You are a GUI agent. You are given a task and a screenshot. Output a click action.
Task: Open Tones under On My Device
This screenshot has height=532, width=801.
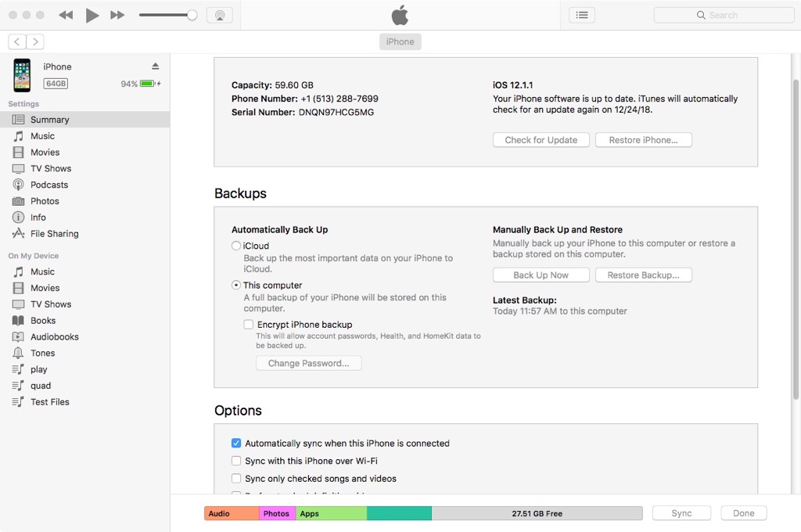click(x=42, y=353)
